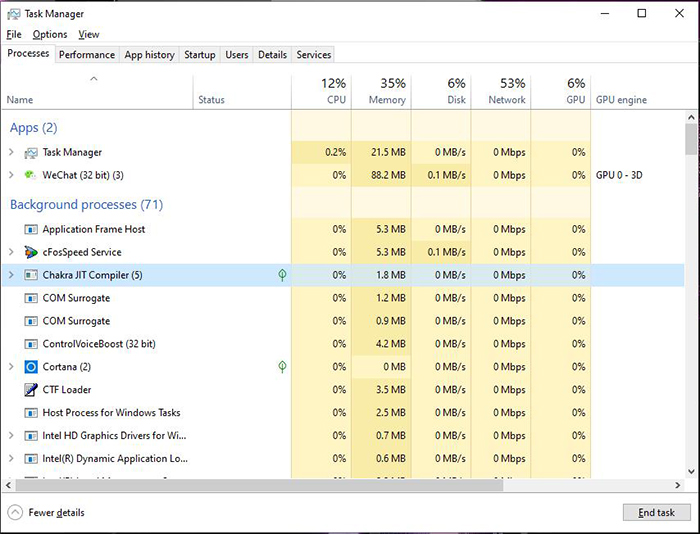Click the green leaf icon beside Cortana
Viewport: 700px width, 534px height.
282,367
